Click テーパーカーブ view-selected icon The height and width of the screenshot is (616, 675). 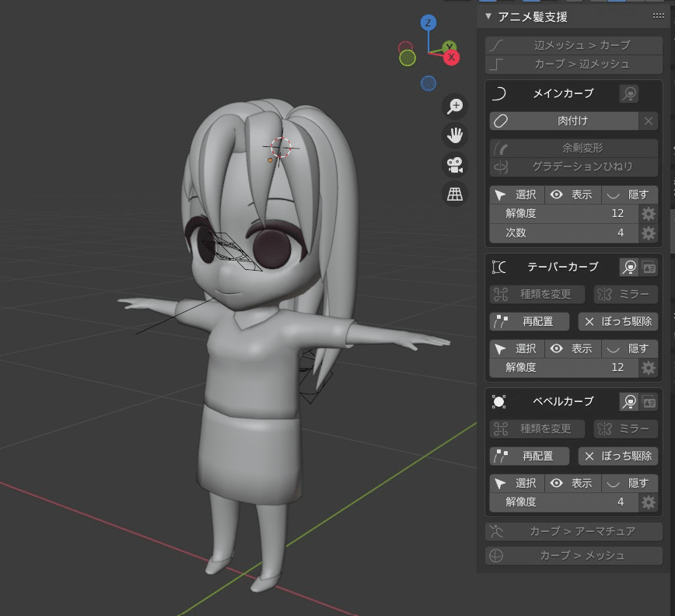coord(629,268)
